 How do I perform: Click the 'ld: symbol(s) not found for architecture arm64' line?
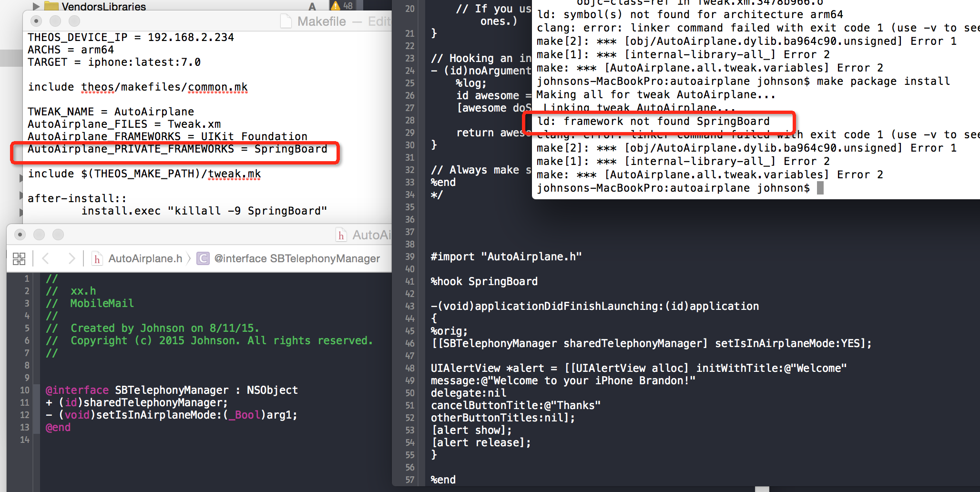click(690, 14)
